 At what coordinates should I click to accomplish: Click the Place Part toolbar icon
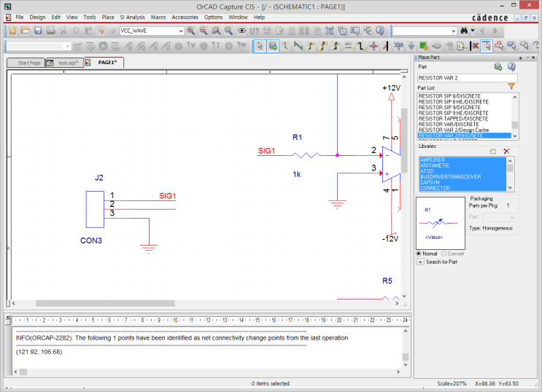pyautogui.click(x=273, y=46)
